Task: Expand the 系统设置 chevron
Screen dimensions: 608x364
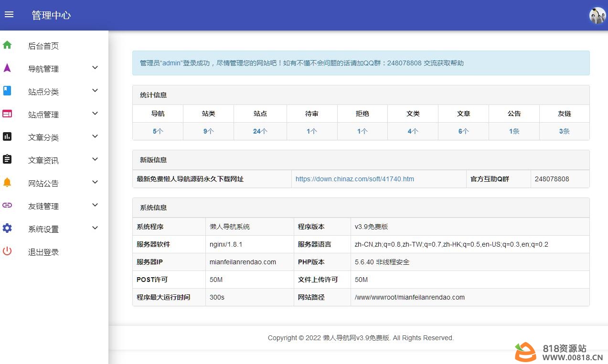Action: tap(95, 228)
